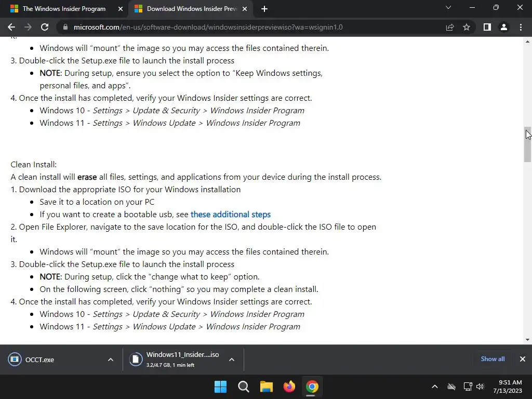Open the Windows Start menu

click(220, 387)
